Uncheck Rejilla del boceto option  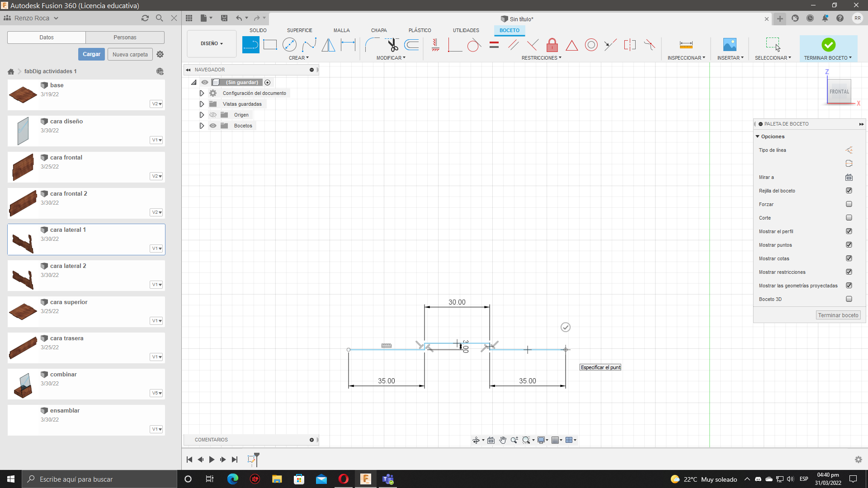click(849, 191)
